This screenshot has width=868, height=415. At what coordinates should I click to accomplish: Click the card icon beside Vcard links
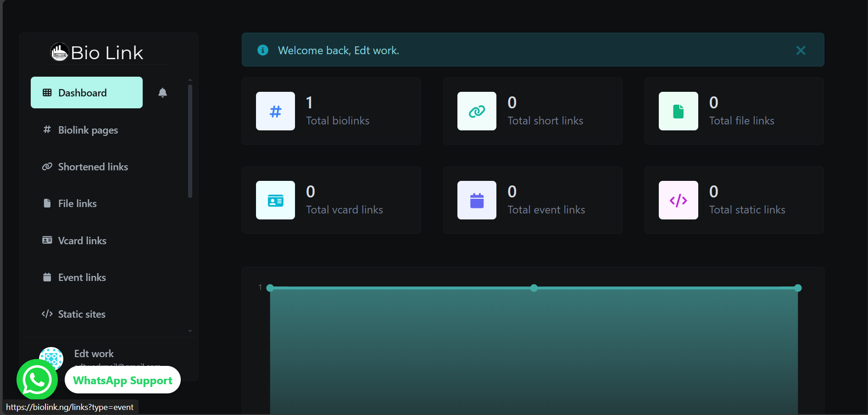47,240
